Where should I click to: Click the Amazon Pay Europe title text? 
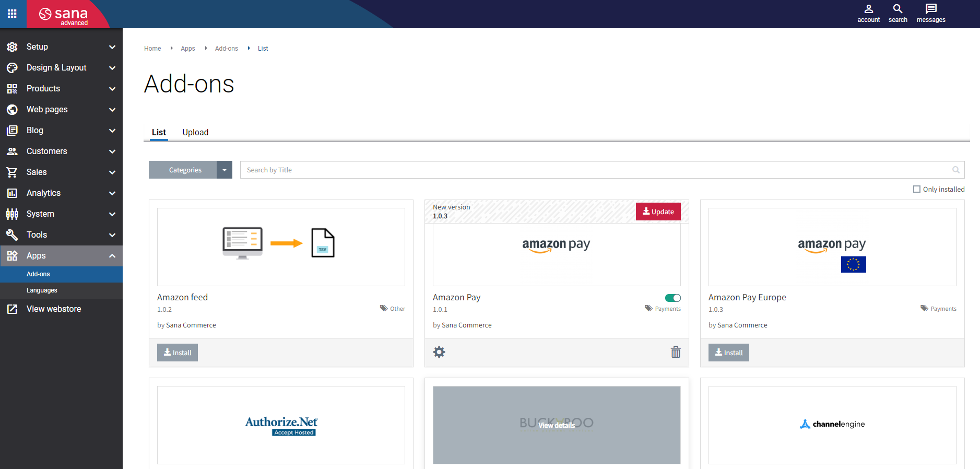(747, 297)
